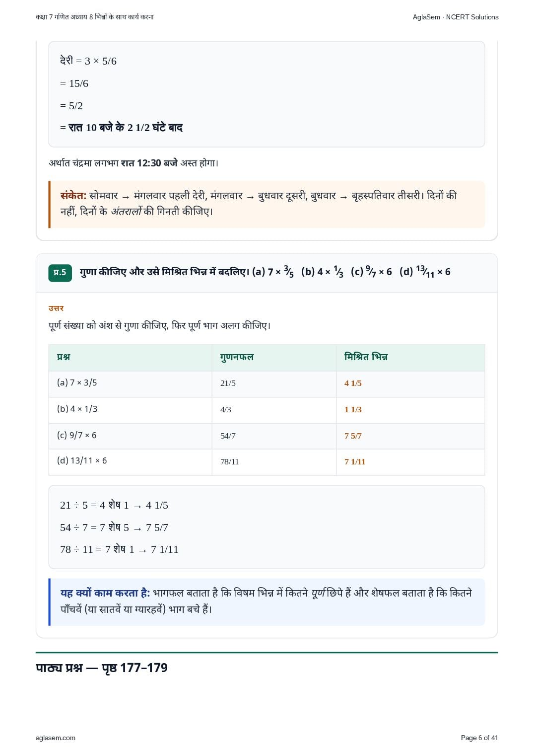Click the green प्र.5 question badge
The image size is (534, 756).
[x=60, y=272]
